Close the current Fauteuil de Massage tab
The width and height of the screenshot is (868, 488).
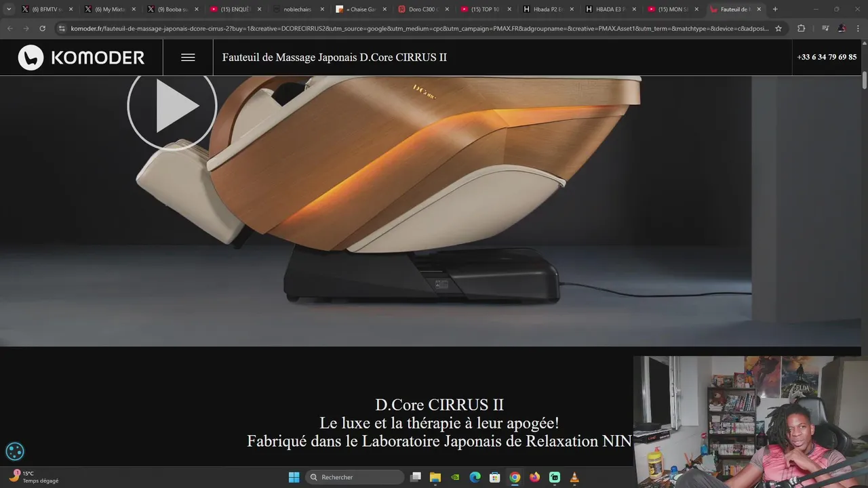point(759,9)
